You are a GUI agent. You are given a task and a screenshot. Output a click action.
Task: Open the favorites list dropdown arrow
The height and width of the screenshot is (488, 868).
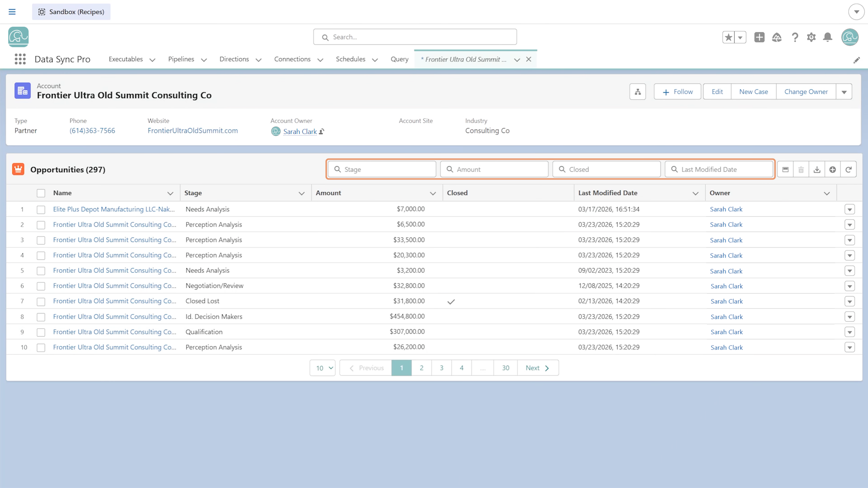point(740,37)
